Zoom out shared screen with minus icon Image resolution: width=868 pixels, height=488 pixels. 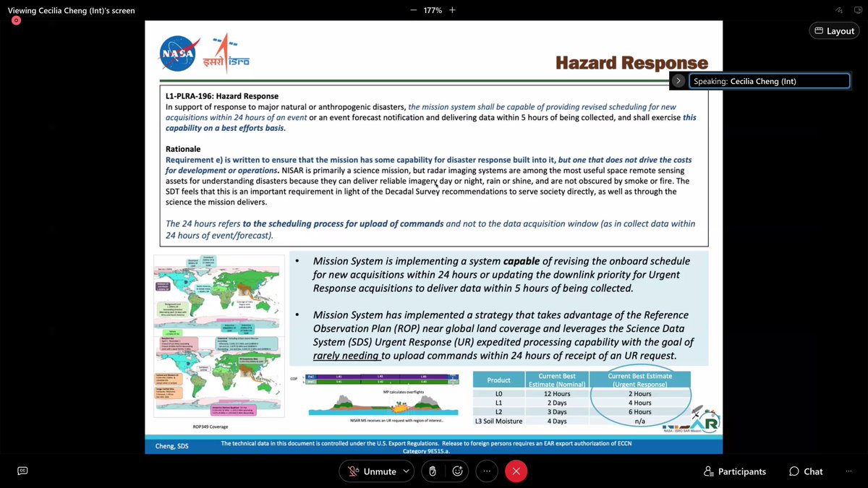click(x=413, y=10)
